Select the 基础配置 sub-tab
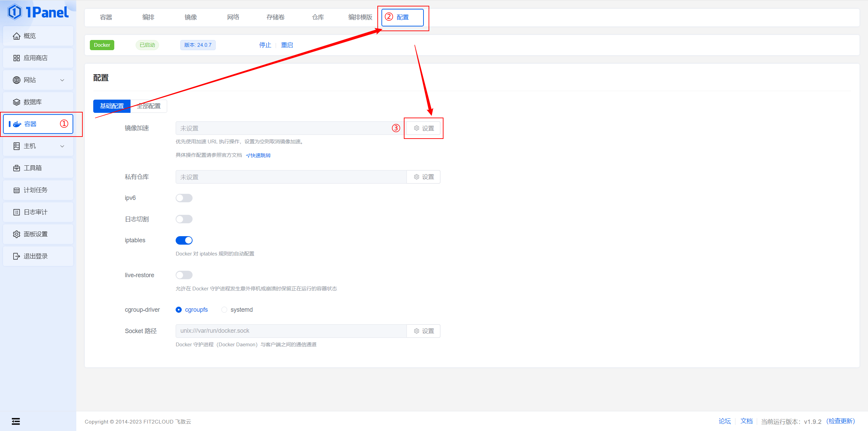868x431 pixels. 112,106
